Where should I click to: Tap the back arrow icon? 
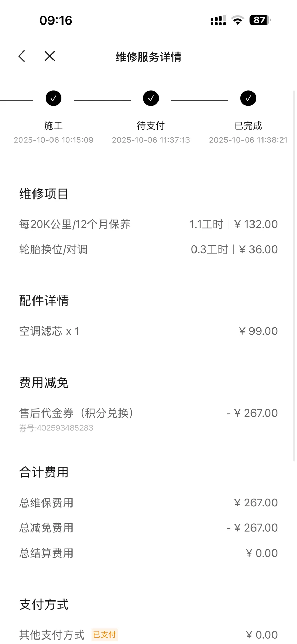pos(22,56)
